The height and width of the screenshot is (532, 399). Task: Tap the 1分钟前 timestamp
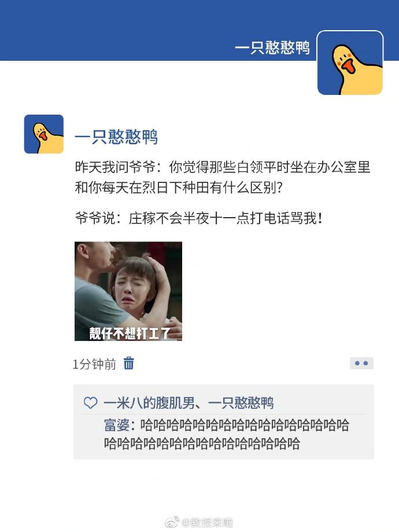[x=94, y=364]
